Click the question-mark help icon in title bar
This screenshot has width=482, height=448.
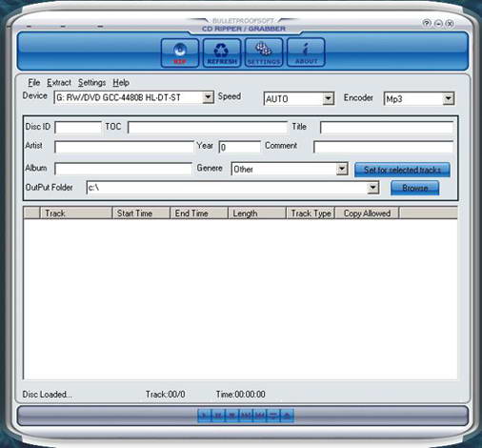click(x=427, y=23)
